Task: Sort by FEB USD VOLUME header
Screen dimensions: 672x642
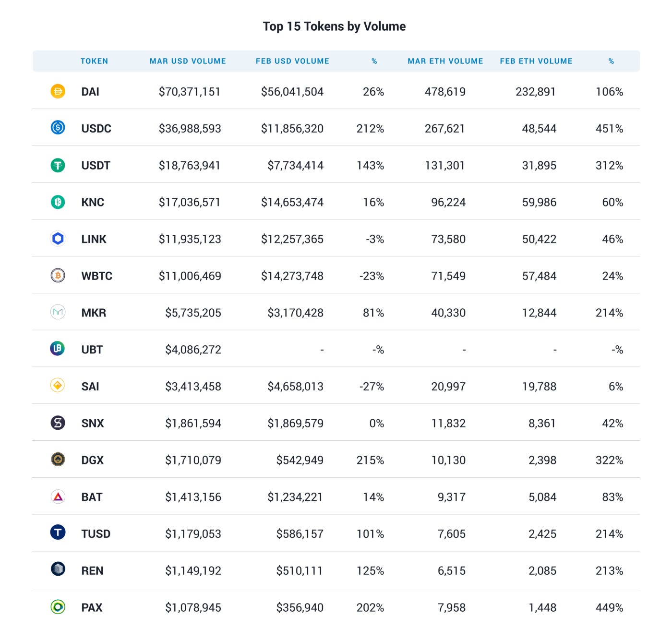Action: click(x=292, y=61)
